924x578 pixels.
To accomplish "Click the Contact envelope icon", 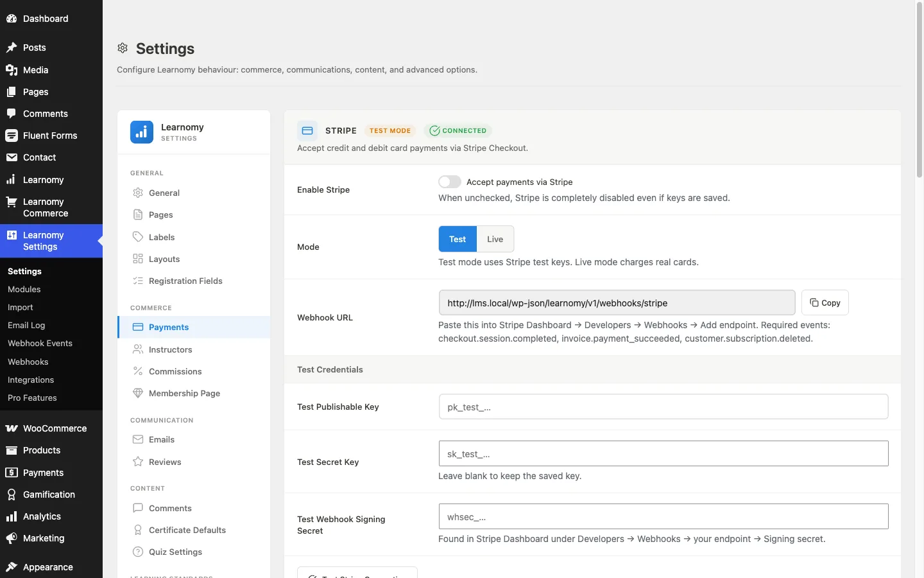I will point(12,157).
